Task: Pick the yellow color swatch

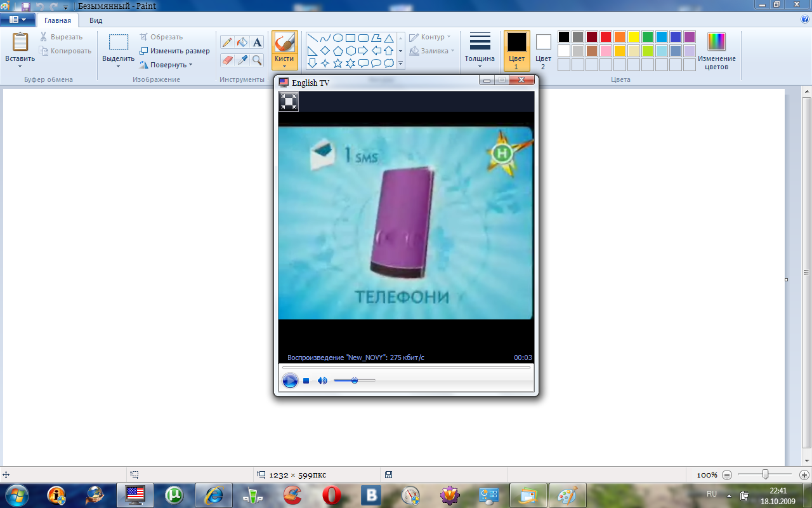Action: (634, 37)
